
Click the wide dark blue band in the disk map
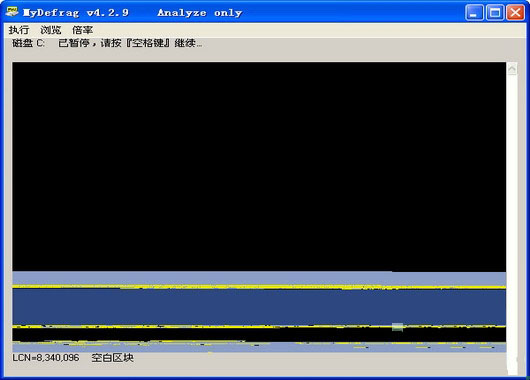click(x=259, y=307)
